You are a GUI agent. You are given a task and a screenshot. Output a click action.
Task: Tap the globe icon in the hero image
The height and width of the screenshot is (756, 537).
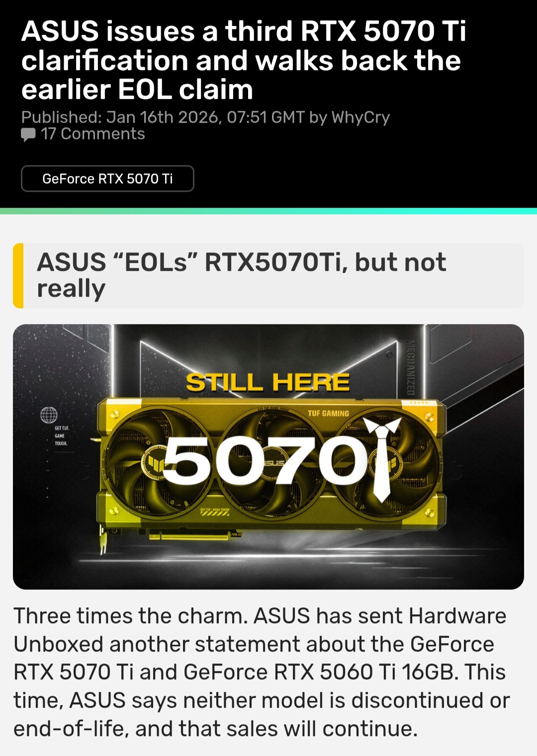[x=49, y=415]
